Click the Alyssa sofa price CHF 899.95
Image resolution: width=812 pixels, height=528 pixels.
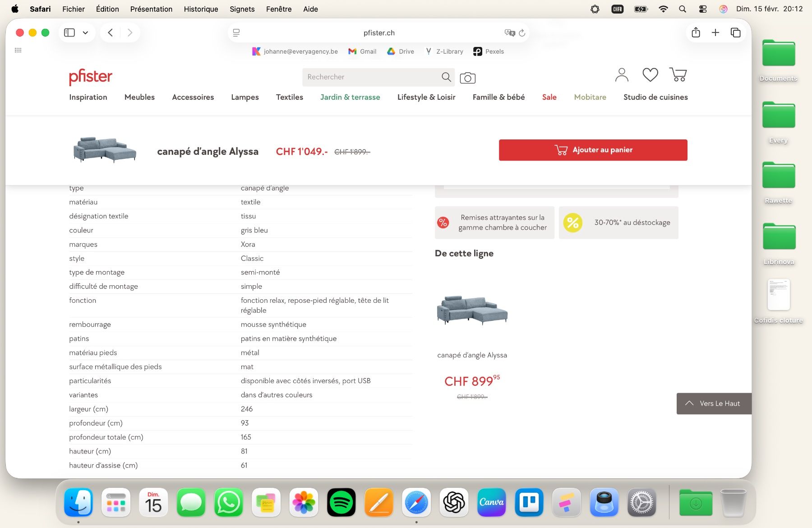(472, 381)
